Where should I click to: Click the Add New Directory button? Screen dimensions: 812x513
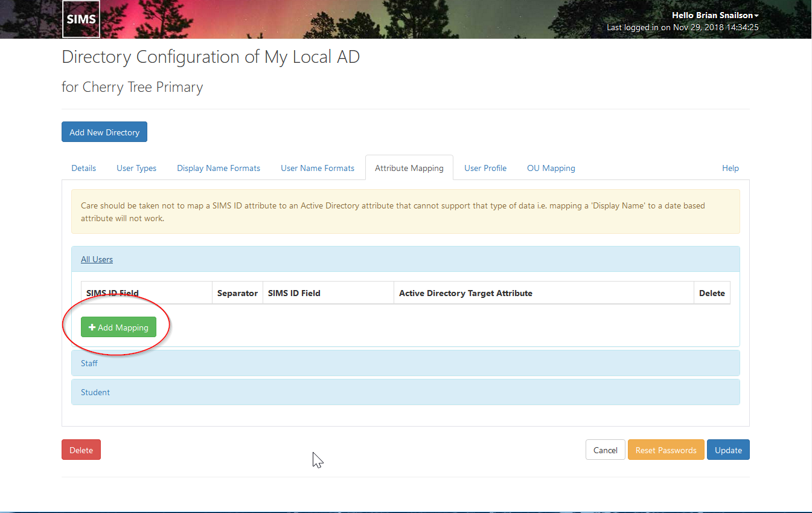(104, 132)
